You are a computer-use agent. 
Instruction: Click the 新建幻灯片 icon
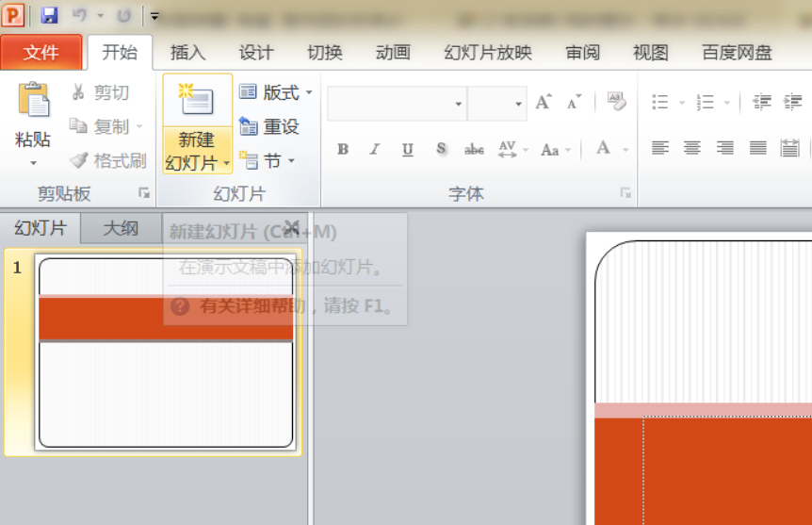pos(197,101)
